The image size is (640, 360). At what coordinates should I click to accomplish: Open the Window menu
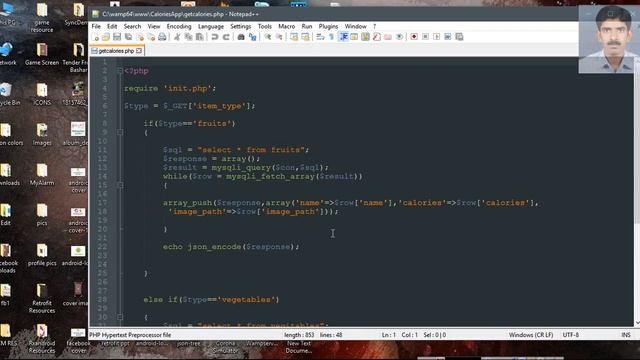(356, 26)
